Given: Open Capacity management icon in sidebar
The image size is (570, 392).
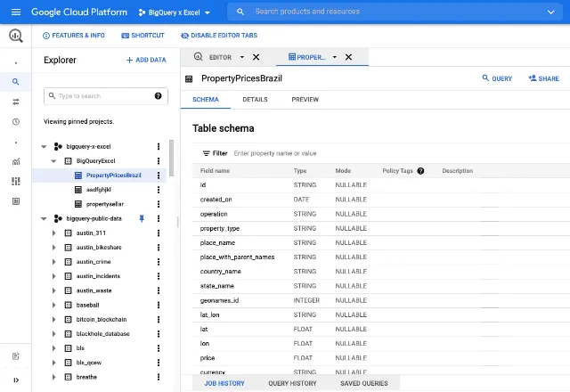Looking at the screenshot, I should 16,181.
